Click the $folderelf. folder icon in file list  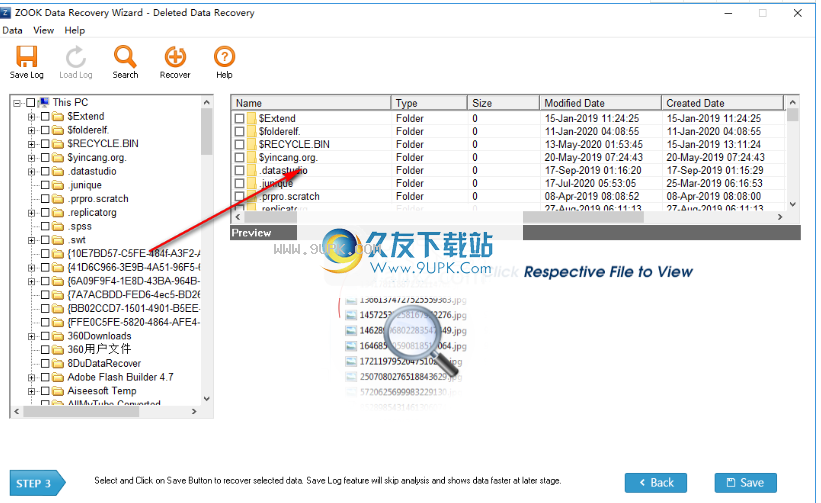[252, 131]
